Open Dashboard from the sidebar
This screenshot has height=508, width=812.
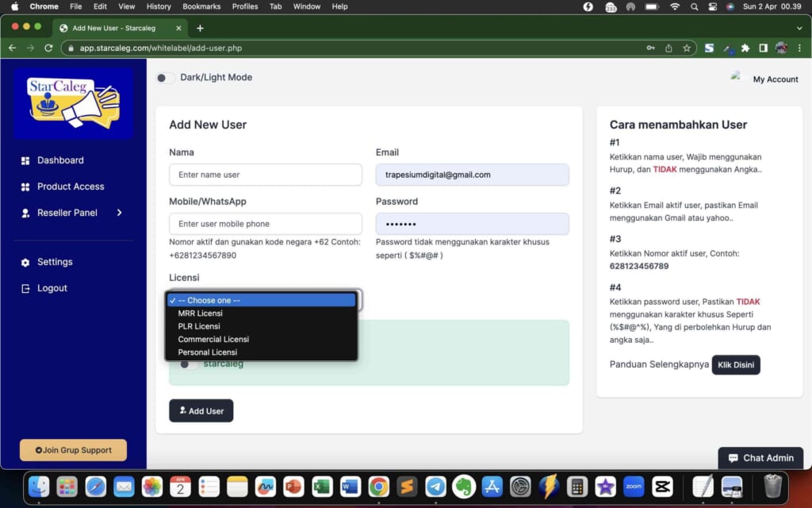[59, 160]
